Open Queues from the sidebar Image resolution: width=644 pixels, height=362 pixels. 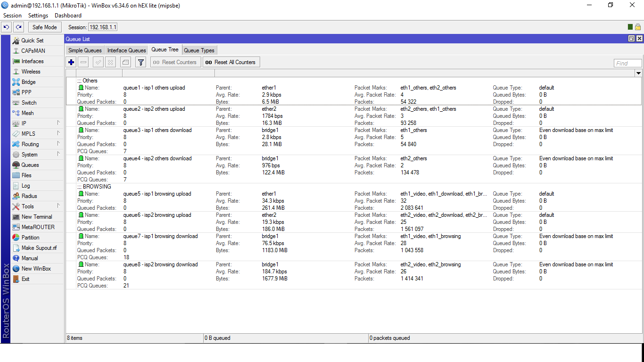click(30, 165)
